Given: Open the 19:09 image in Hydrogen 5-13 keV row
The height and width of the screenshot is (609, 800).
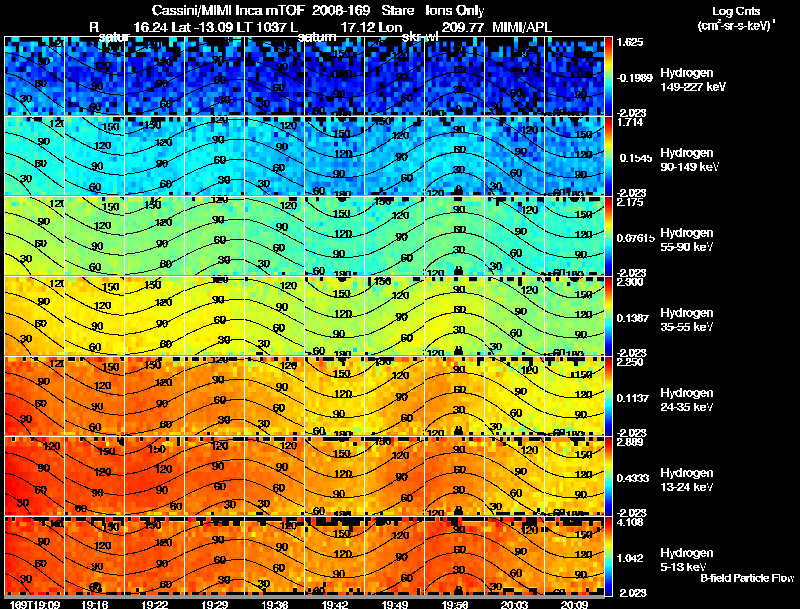Looking at the screenshot, I should point(35,556).
